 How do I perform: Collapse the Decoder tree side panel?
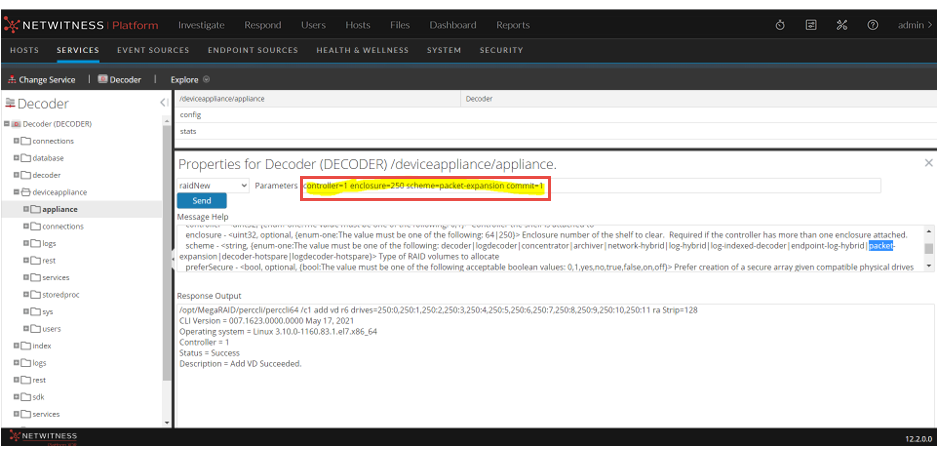(163, 103)
